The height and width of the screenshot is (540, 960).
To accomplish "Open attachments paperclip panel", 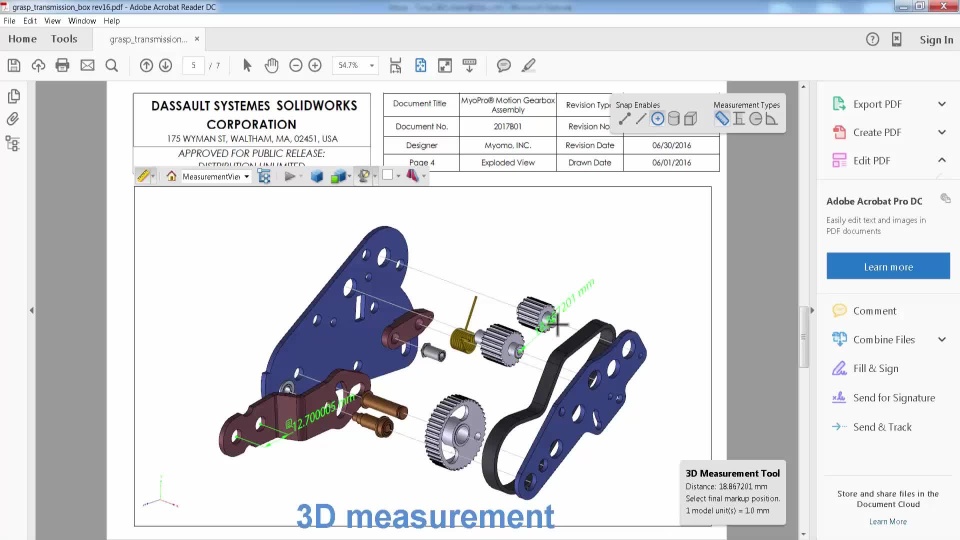I will pyautogui.click(x=13, y=119).
